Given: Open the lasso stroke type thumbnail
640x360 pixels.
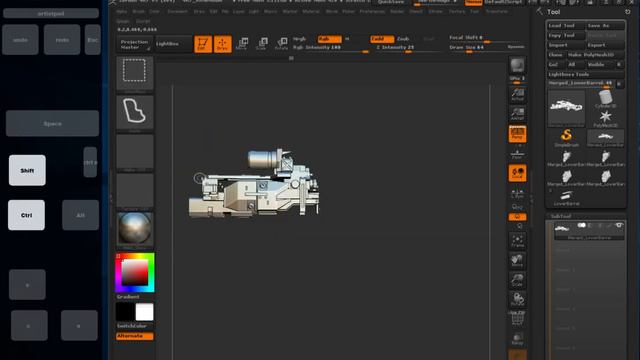Looking at the screenshot, I should tap(135, 112).
